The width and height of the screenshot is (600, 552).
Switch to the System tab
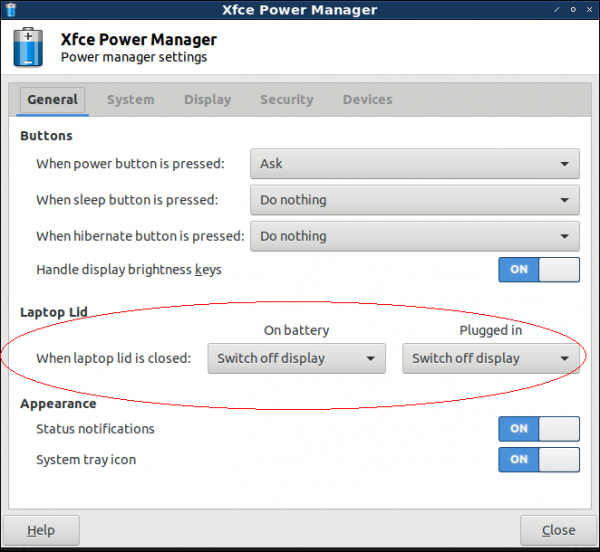click(x=130, y=100)
